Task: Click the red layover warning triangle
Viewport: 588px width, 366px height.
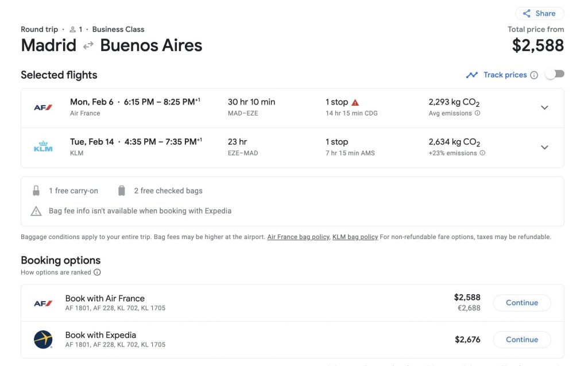Action: point(355,102)
